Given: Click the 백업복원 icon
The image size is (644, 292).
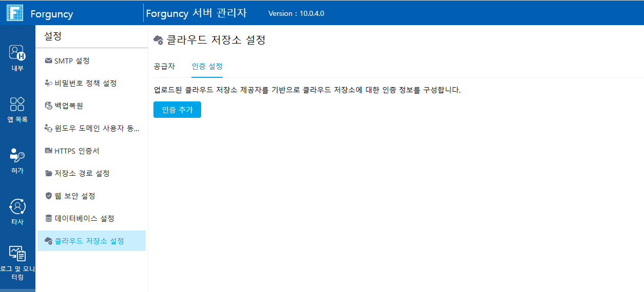Looking at the screenshot, I should click(x=48, y=106).
